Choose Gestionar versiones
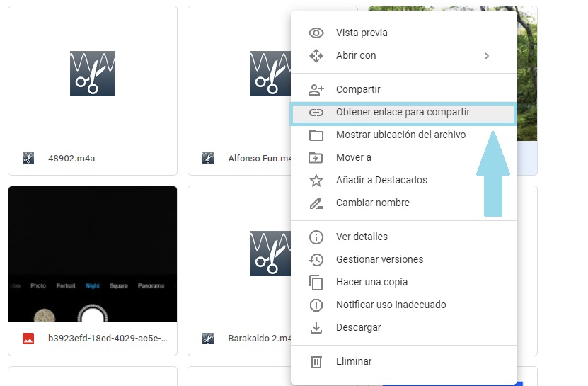This screenshot has height=386, width=588. tap(404, 259)
